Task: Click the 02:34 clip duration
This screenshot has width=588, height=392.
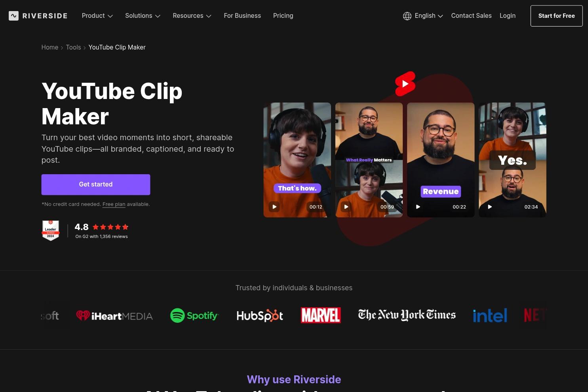Action: pyautogui.click(x=531, y=207)
